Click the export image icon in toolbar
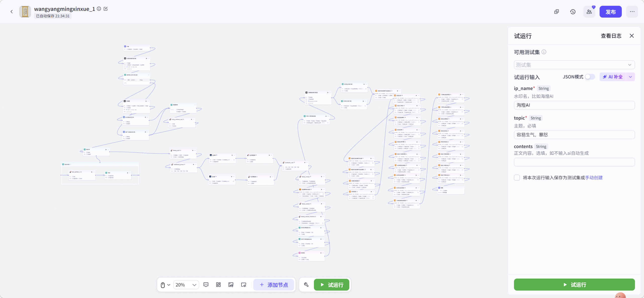The image size is (644, 298). [231, 285]
